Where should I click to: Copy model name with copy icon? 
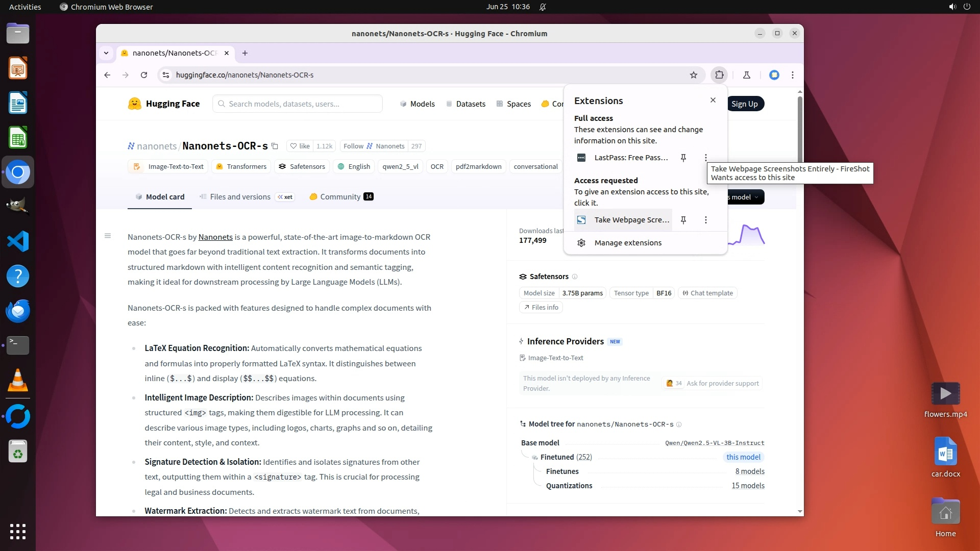(275, 146)
